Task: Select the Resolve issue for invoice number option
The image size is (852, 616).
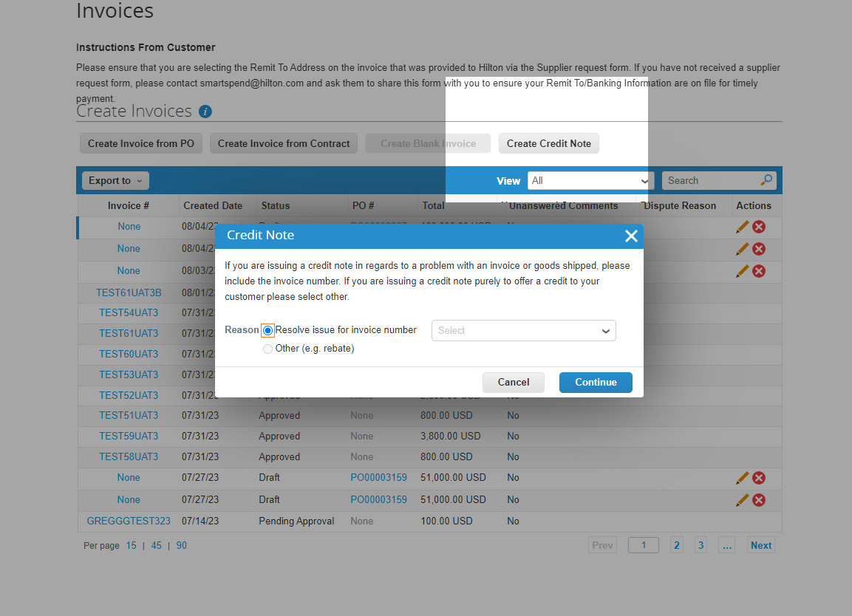Action: pyautogui.click(x=267, y=330)
